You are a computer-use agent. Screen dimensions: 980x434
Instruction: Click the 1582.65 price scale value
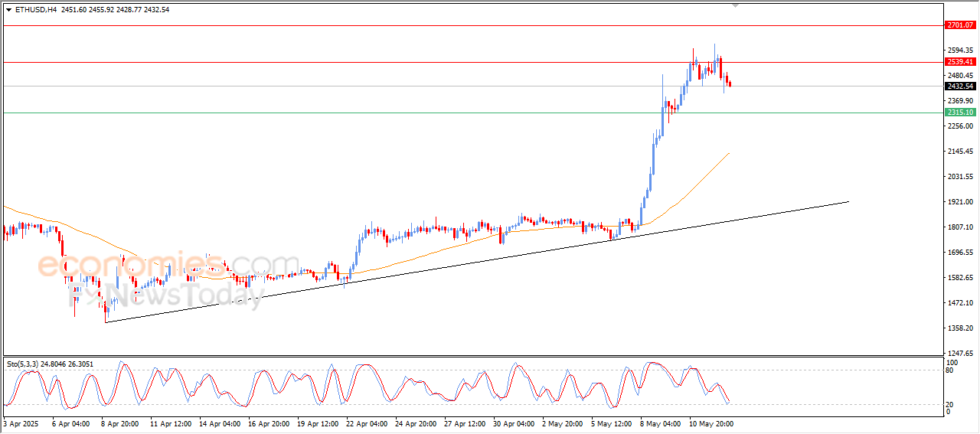tap(960, 278)
